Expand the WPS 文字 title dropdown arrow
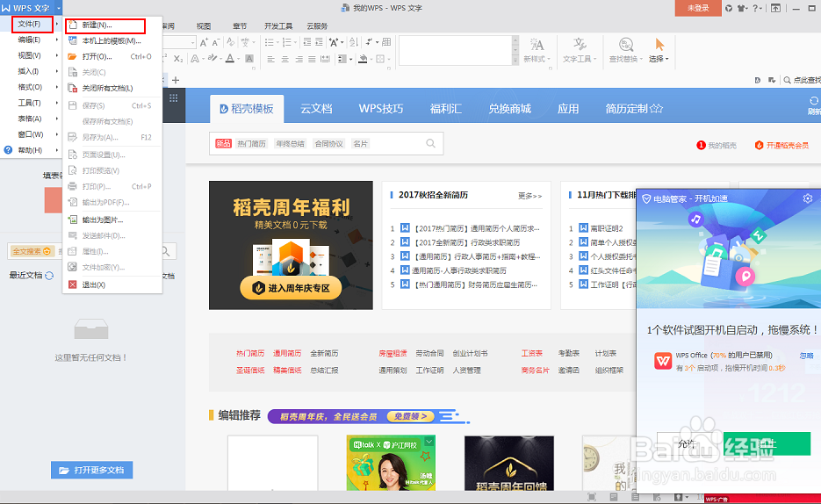 [x=58, y=9]
